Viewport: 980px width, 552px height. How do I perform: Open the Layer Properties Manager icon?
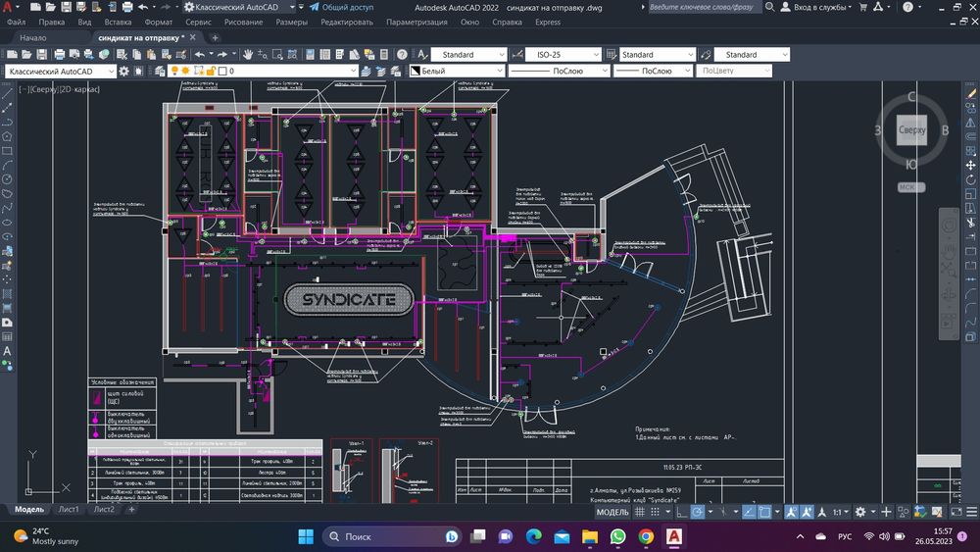[x=160, y=72]
